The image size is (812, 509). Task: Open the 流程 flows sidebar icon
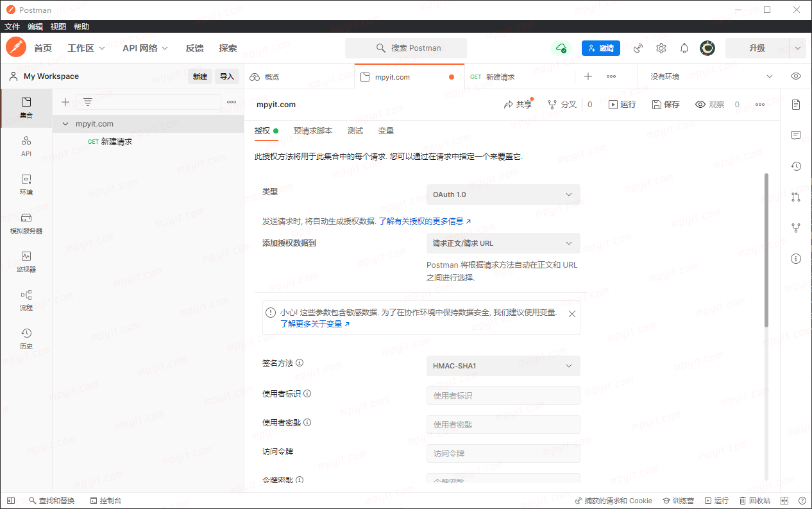coord(26,300)
